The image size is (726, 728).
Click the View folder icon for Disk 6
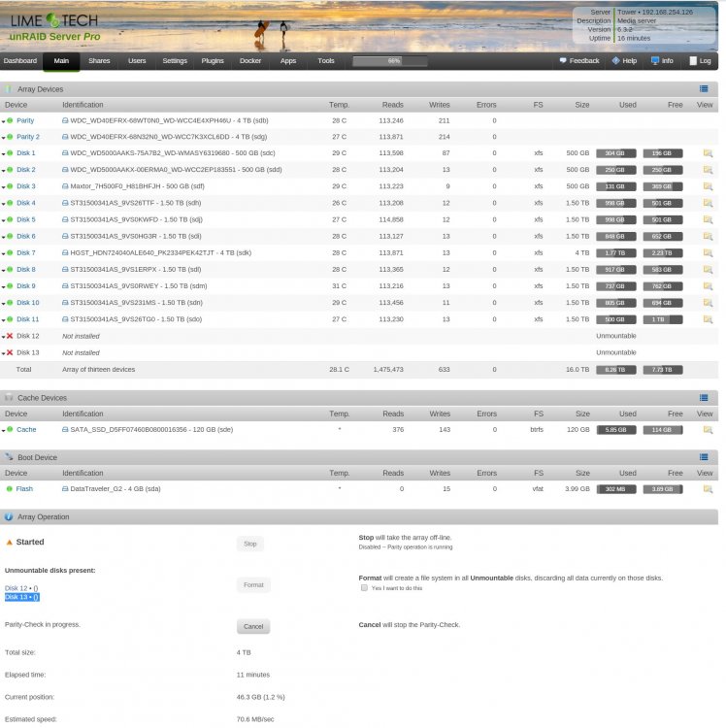(708, 236)
